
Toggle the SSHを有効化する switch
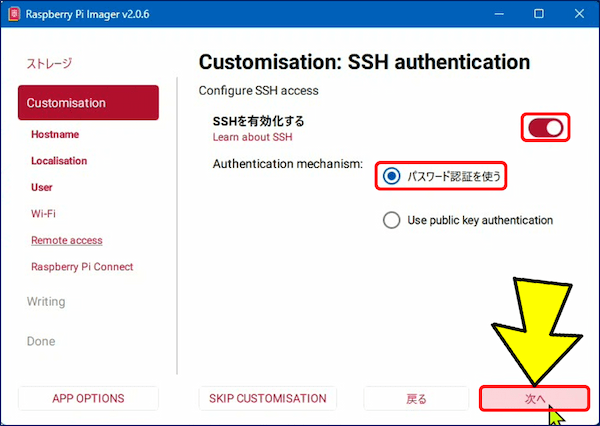[x=545, y=127]
